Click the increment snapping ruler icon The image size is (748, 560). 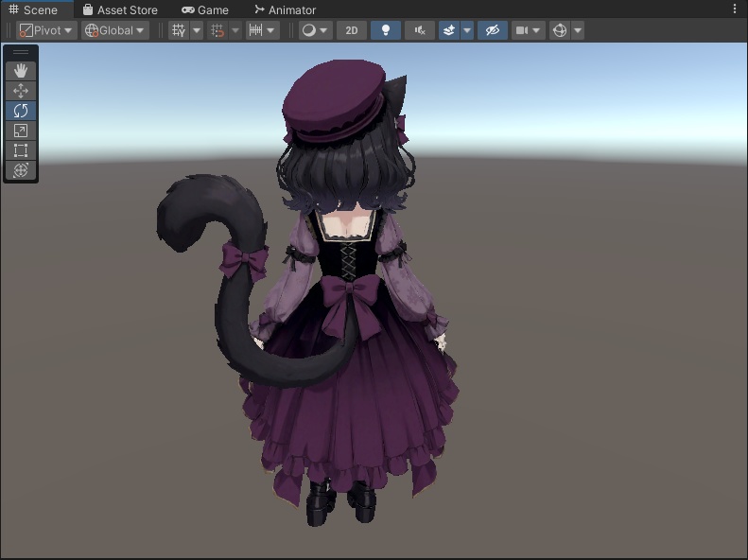[x=255, y=30]
